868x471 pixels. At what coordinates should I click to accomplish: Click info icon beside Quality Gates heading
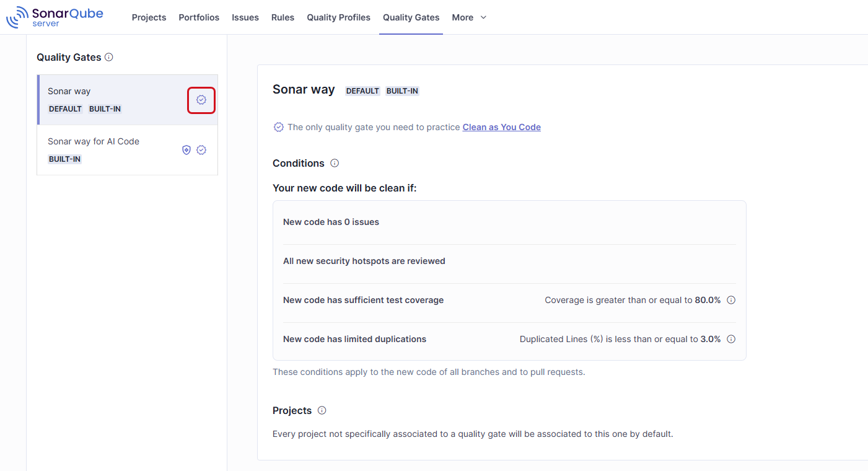click(109, 57)
